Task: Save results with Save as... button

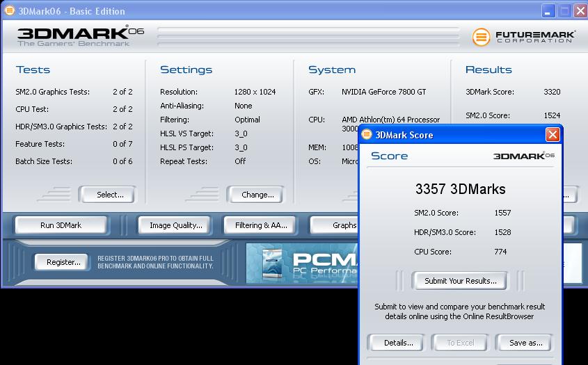Action: [x=524, y=343]
